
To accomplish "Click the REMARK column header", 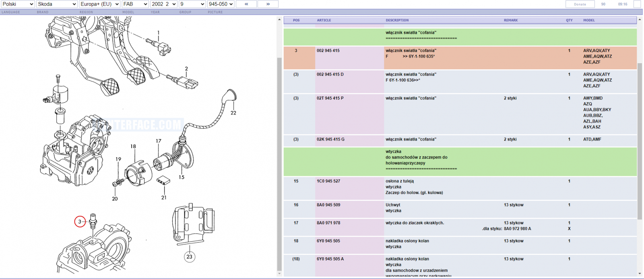I will (x=511, y=20).
